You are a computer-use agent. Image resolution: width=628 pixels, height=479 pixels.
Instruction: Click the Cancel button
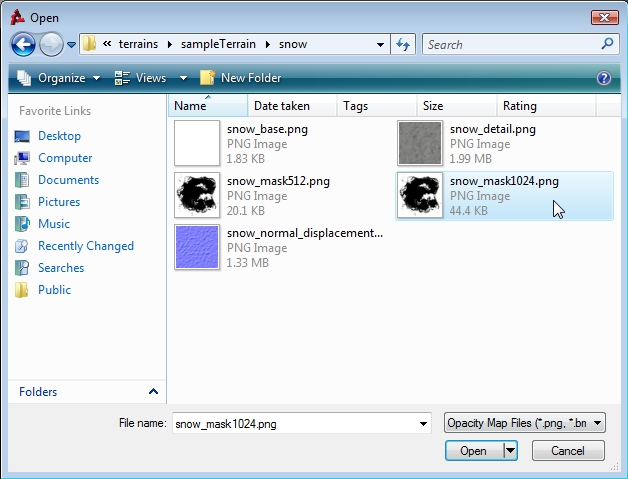568,451
